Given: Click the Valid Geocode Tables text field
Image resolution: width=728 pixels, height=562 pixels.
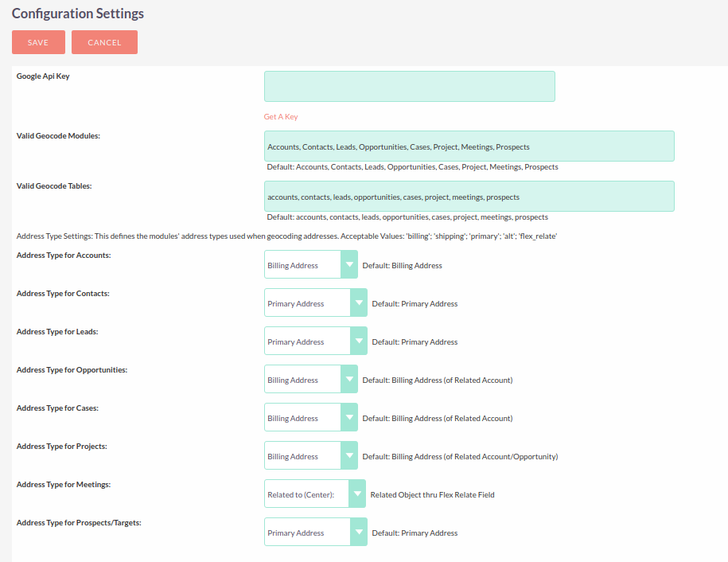Looking at the screenshot, I should point(469,197).
